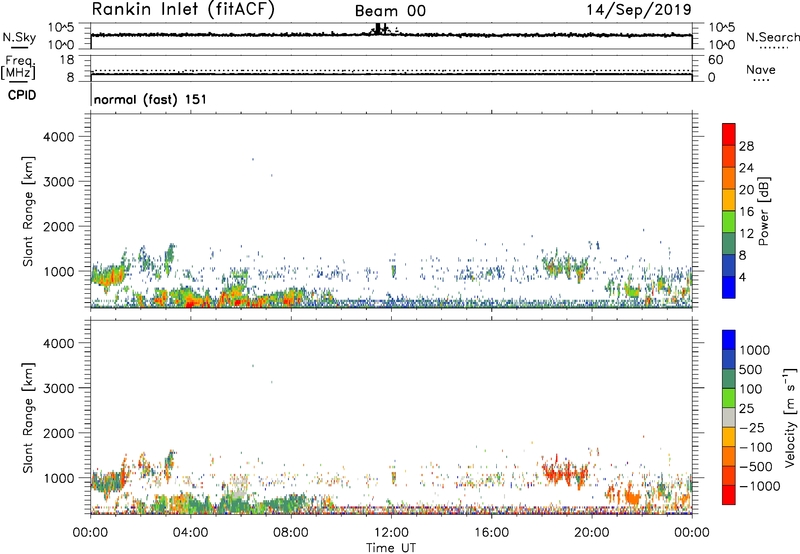Image resolution: width=800 pixels, height=554 pixels.
Task: Click the 'Freq. [MHz]' axis label
Action: click(x=18, y=67)
